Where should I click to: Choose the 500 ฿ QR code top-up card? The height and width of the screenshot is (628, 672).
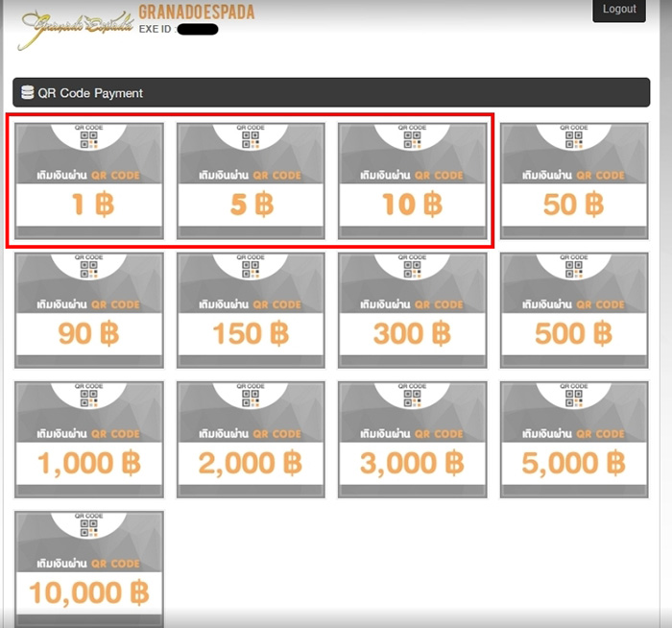(x=574, y=310)
